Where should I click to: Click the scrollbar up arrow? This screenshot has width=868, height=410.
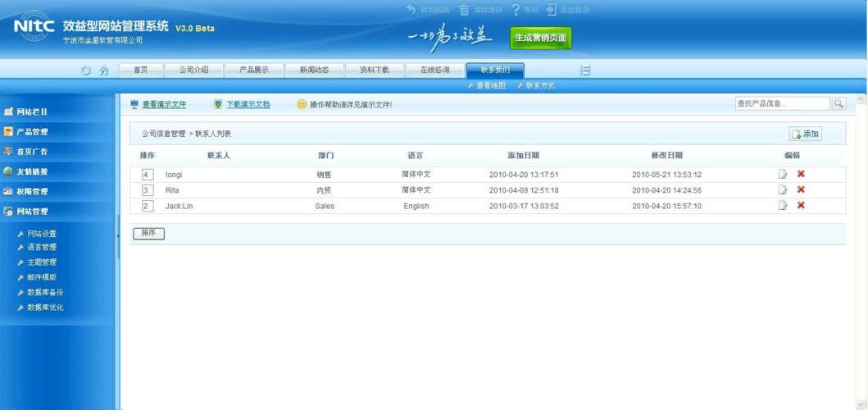861,100
